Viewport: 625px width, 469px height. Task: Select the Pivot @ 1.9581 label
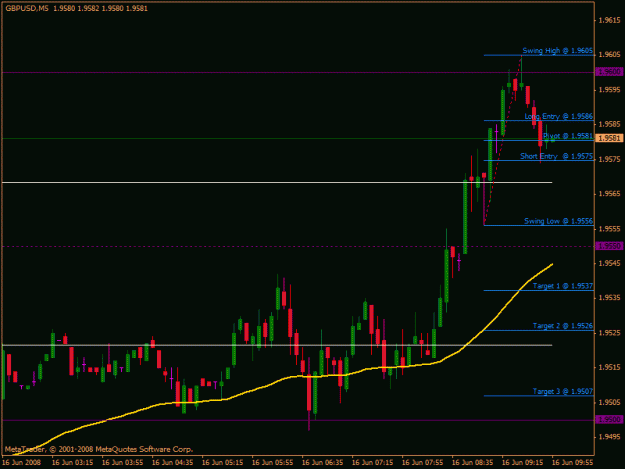[568, 136]
